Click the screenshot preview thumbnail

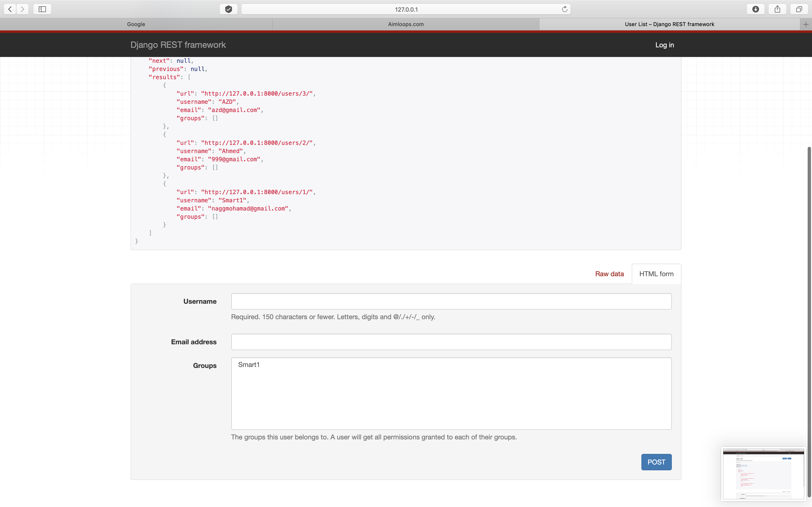(763, 473)
